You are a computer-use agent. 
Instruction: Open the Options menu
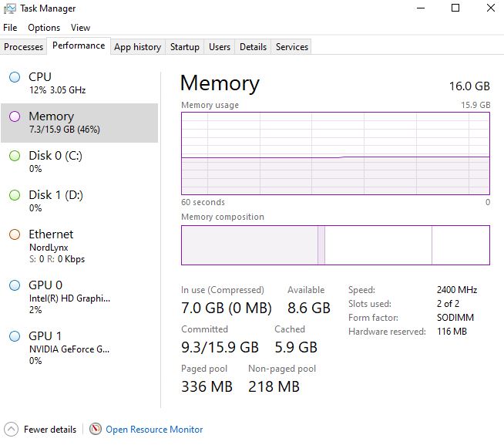(44, 28)
